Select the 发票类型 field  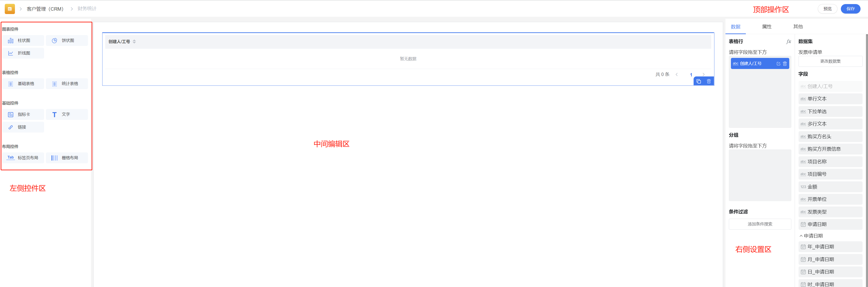[x=830, y=212]
